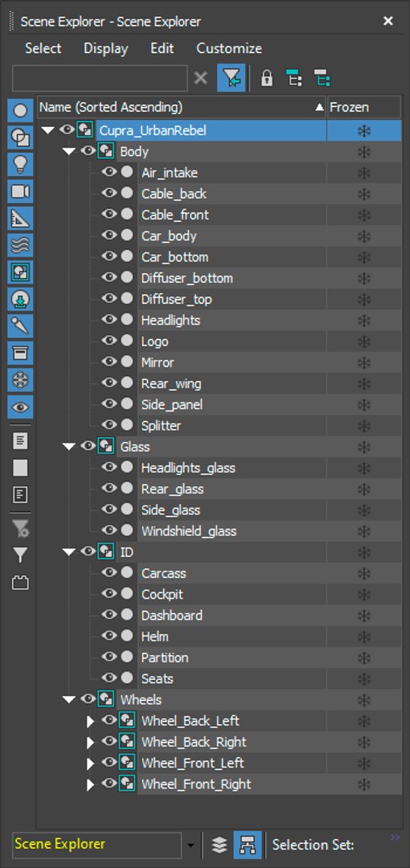Screen dimensions: 410x868
Task: Select the Diffuser_bottom tree item
Action: pyautogui.click(x=187, y=278)
